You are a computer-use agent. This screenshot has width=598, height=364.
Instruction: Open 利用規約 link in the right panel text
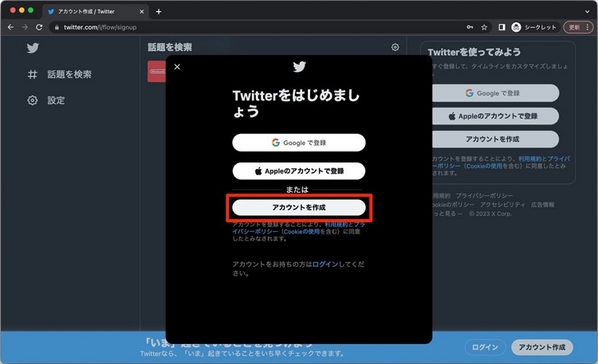coord(529,159)
